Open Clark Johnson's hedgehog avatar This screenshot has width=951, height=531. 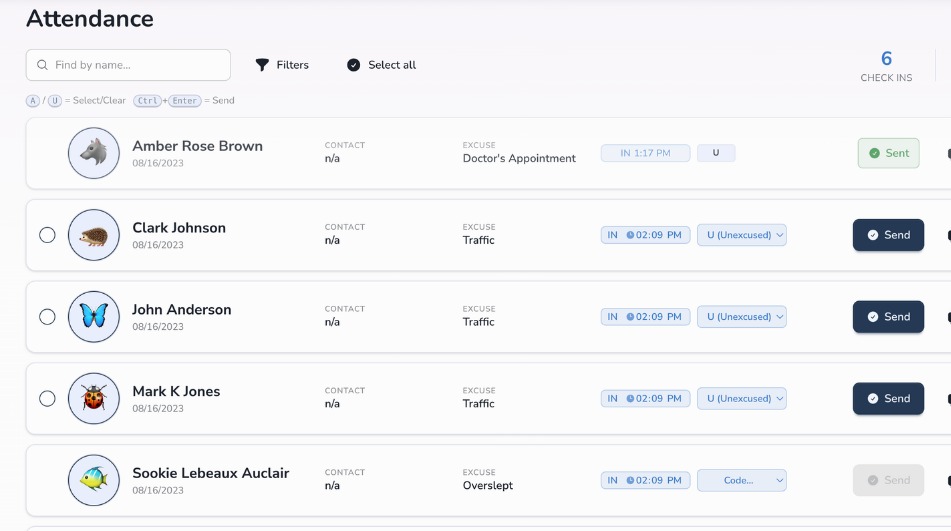tap(93, 235)
